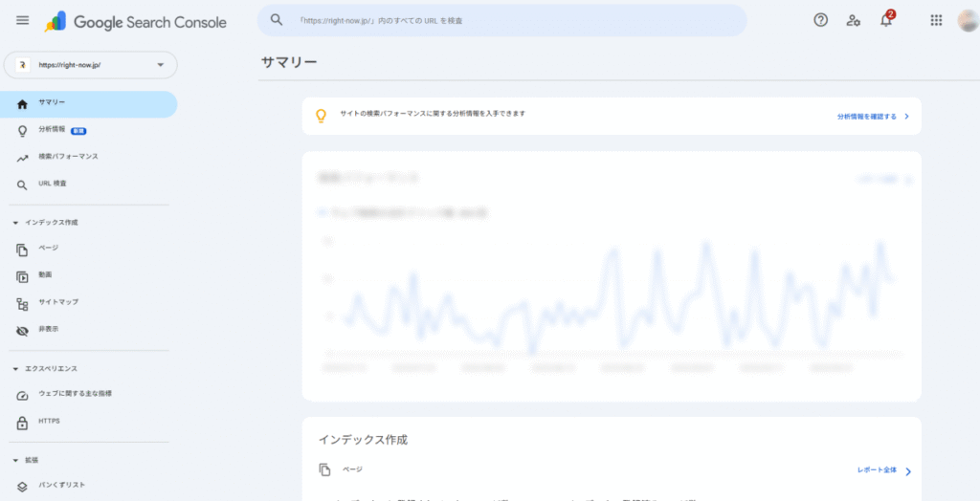Select サマリー in the sidebar
Screen dimensions: 980x501
point(53,103)
